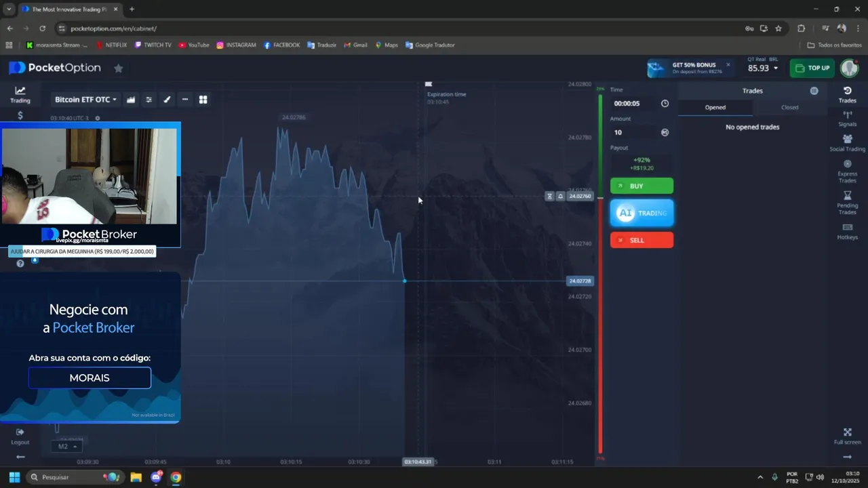Open TWITCH TV bookmark
Viewport: 868px width, 488px height.
tap(153, 45)
